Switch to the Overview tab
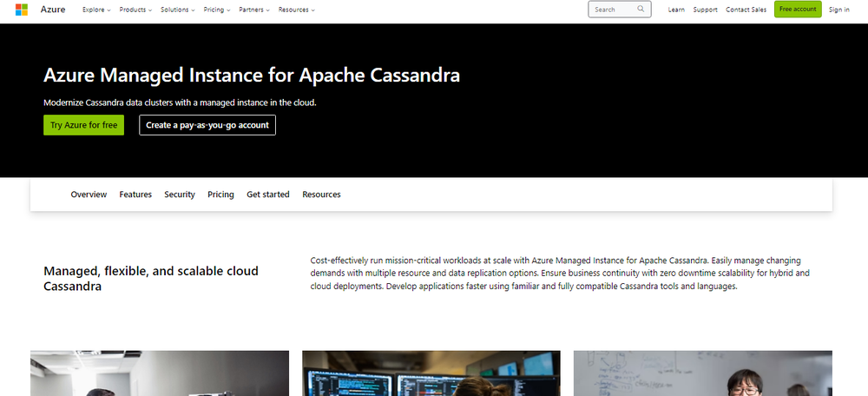 [89, 195]
